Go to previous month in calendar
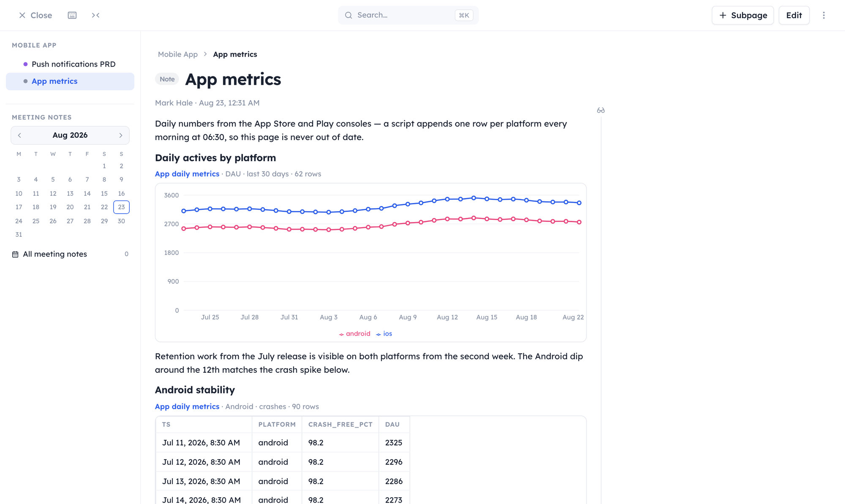The width and height of the screenshot is (845, 504). tap(19, 135)
